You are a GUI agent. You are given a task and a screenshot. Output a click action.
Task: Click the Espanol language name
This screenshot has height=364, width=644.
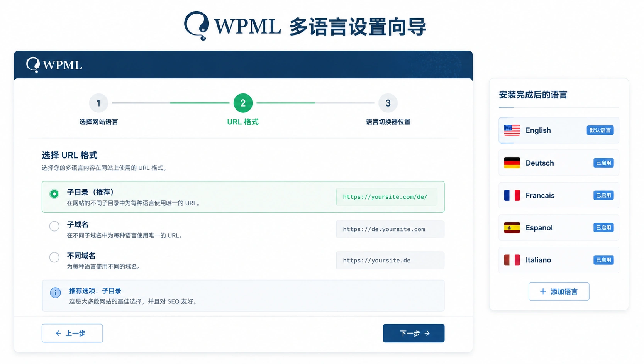point(539,228)
